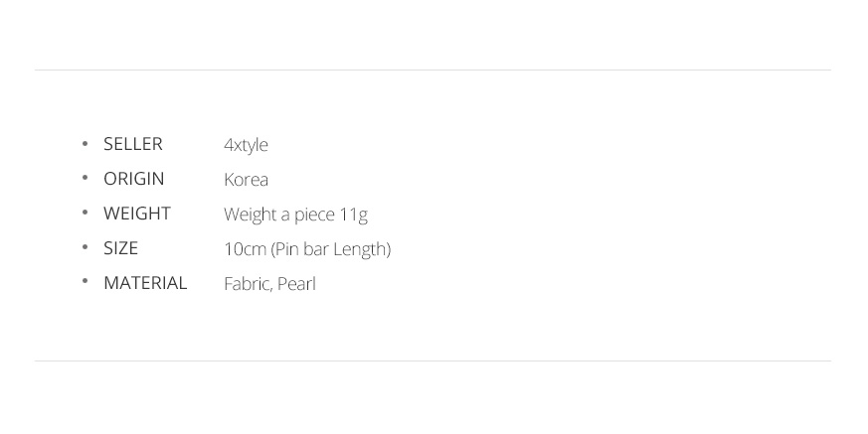The image size is (868, 434).
Task: Click the bullet next to ORIGIN
Action: [x=85, y=178]
